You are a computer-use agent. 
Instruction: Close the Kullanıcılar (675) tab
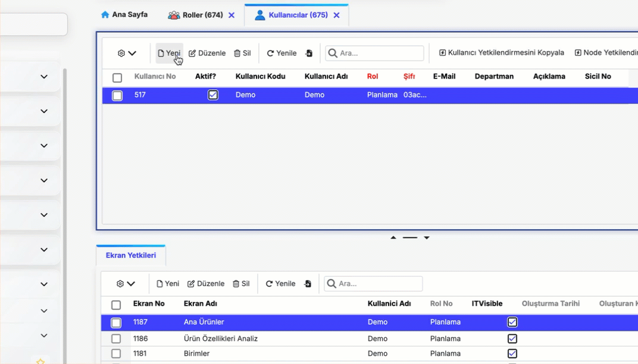tap(336, 15)
